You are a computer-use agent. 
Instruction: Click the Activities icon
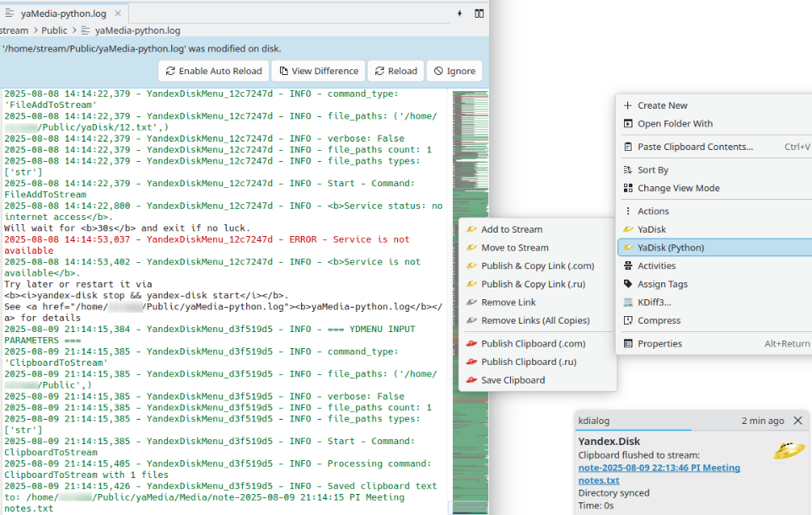(627, 266)
